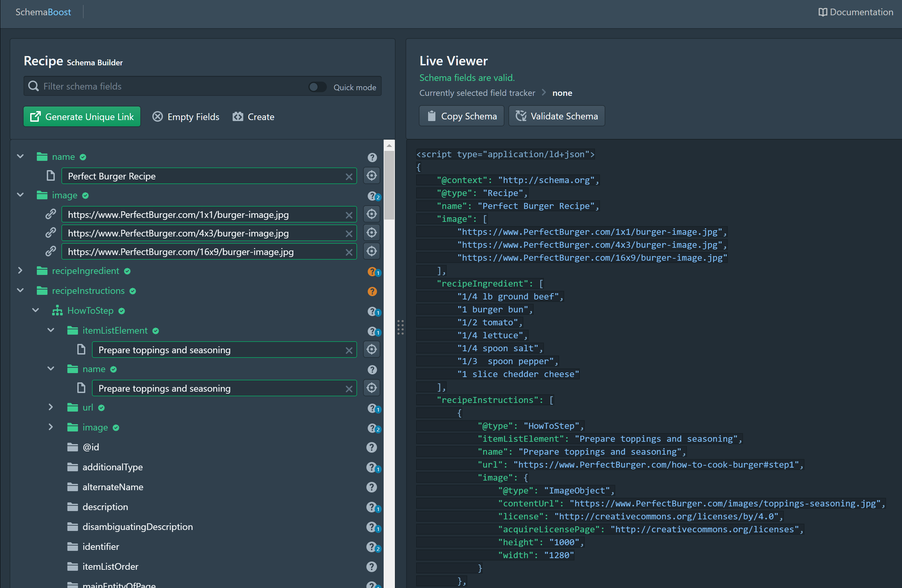The image size is (902, 588).
Task: Clear the 1x1 burger-image URL
Action: pos(349,215)
